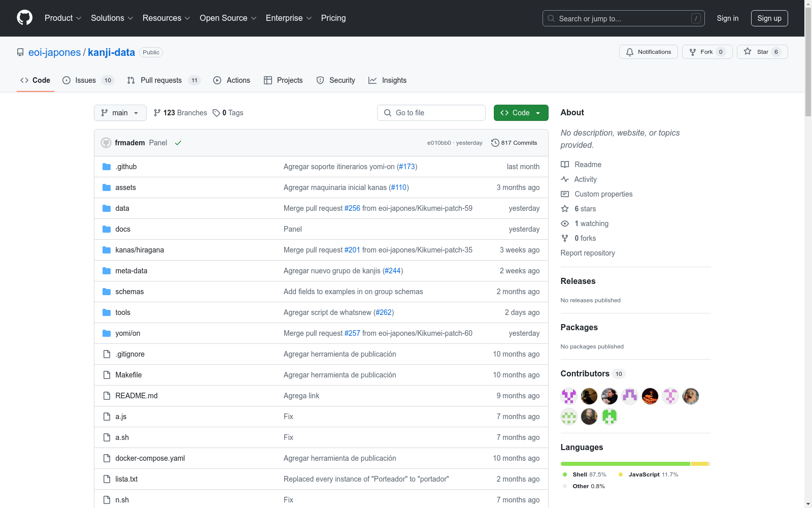Expand the Product menu

63,18
